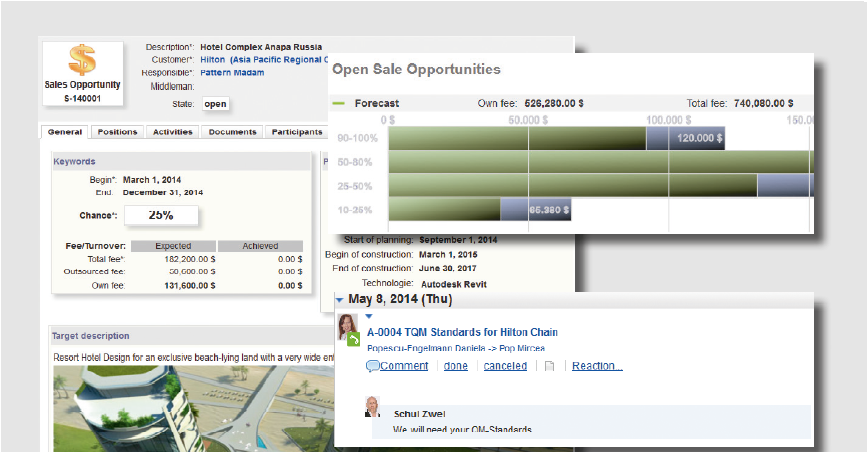
Task: Click the 90-100% chart row label
Action: tap(357, 138)
